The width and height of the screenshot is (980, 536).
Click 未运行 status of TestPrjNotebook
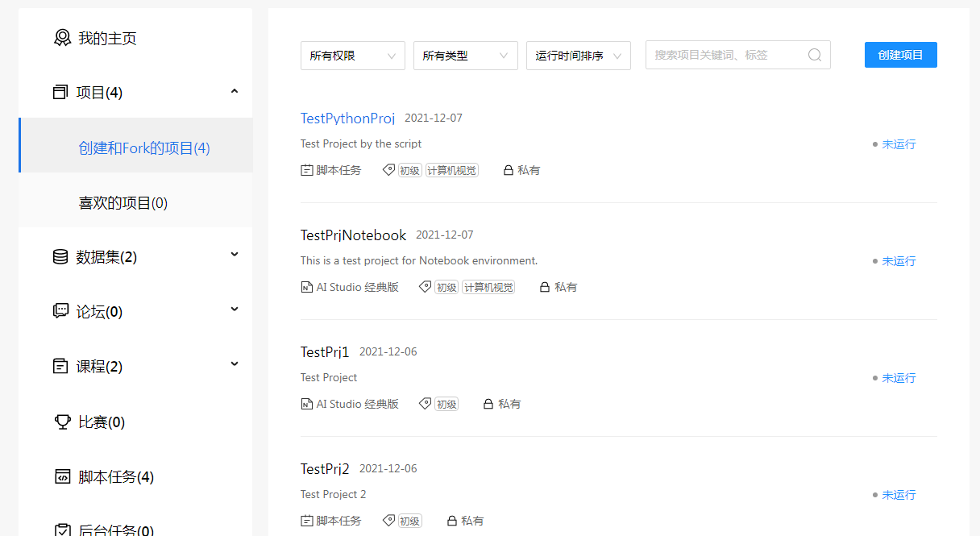point(899,261)
